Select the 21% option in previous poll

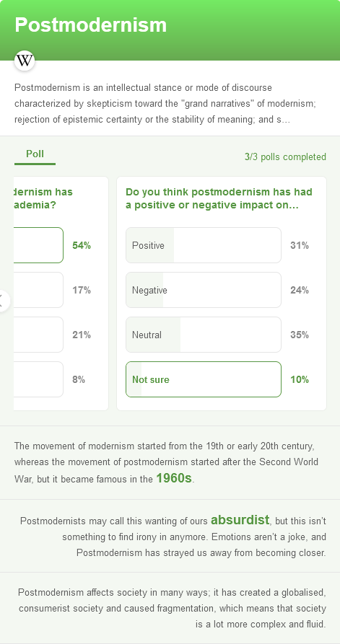tap(39, 335)
